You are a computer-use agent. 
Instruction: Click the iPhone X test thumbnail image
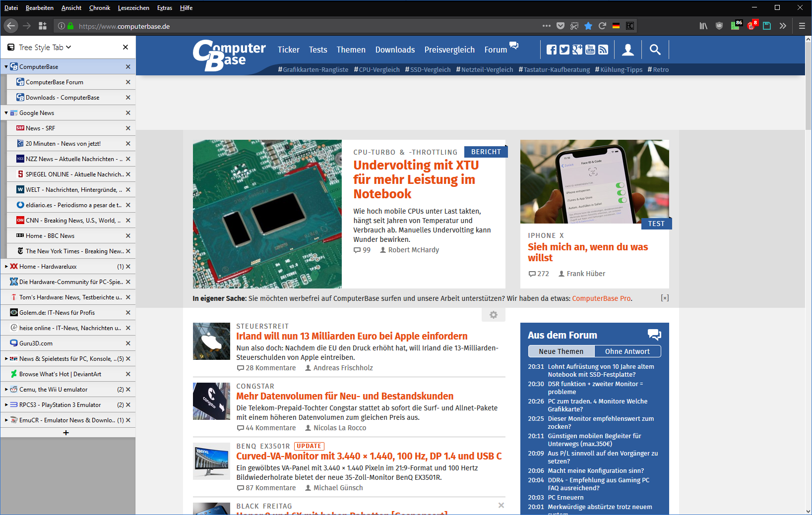(594, 181)
